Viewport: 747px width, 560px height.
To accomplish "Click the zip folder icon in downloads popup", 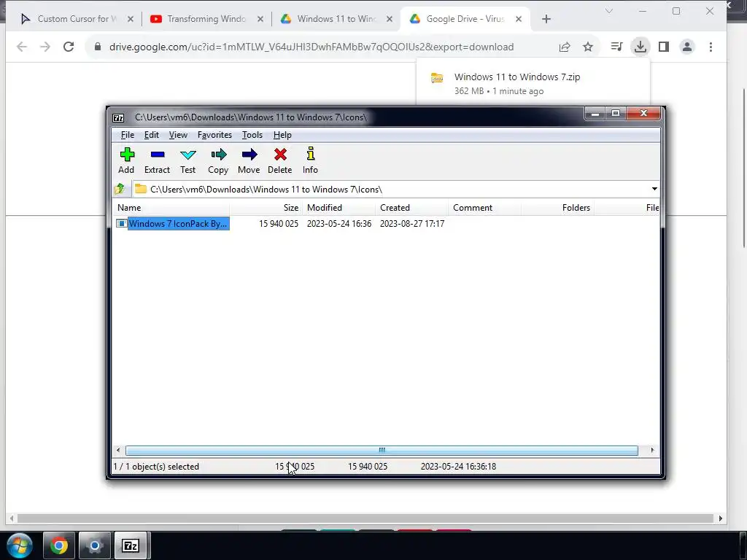I will point(437,77).
